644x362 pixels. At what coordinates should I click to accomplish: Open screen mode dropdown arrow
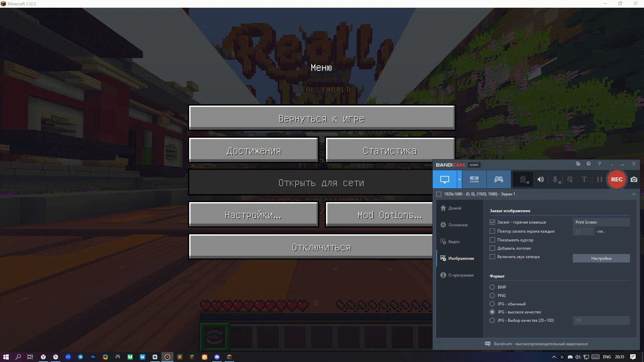click(x=460, y=179)
